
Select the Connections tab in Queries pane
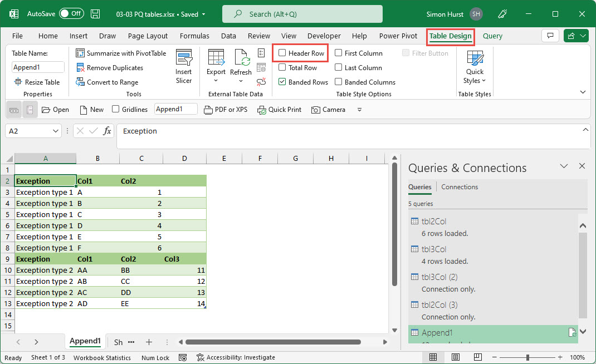459,187
